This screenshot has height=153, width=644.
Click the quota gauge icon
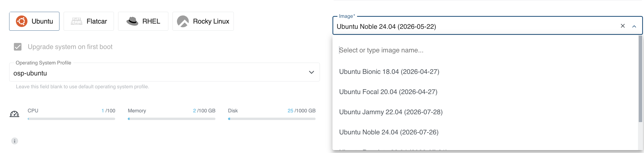pos(14,114)
